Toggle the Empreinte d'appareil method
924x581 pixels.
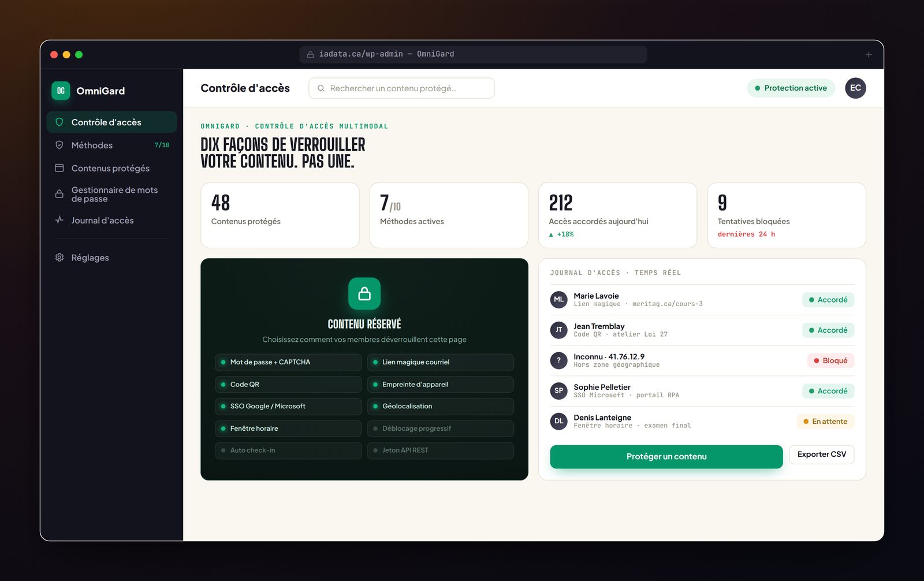[x=440, y=384]
